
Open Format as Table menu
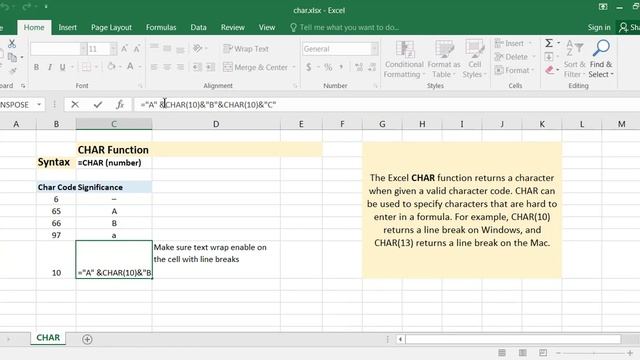[x=444, y=59]
